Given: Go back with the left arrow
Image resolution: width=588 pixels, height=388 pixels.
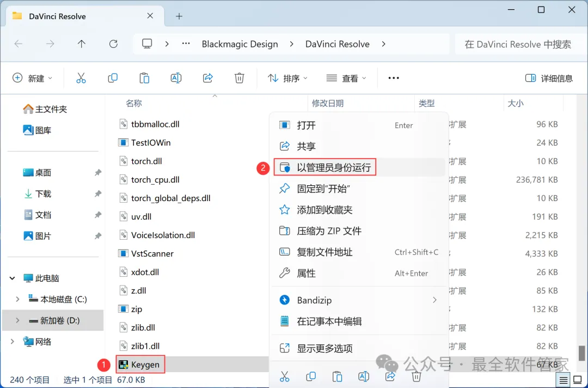Looking at the screenshot, I should click(19, 44).
